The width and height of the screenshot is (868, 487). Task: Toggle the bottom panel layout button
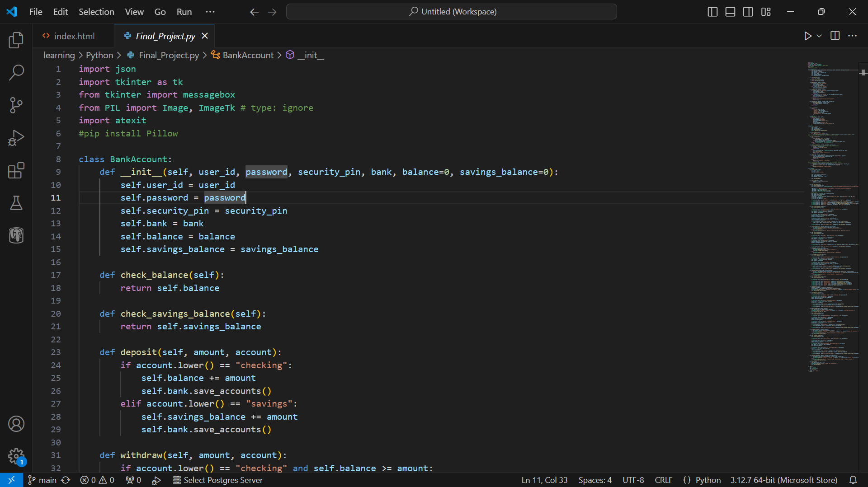click(730, 12)
